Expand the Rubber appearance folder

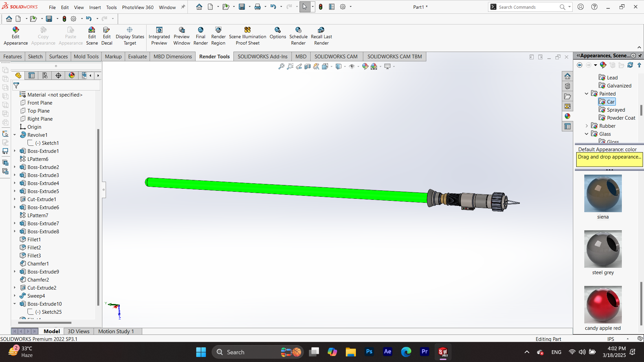587,126
